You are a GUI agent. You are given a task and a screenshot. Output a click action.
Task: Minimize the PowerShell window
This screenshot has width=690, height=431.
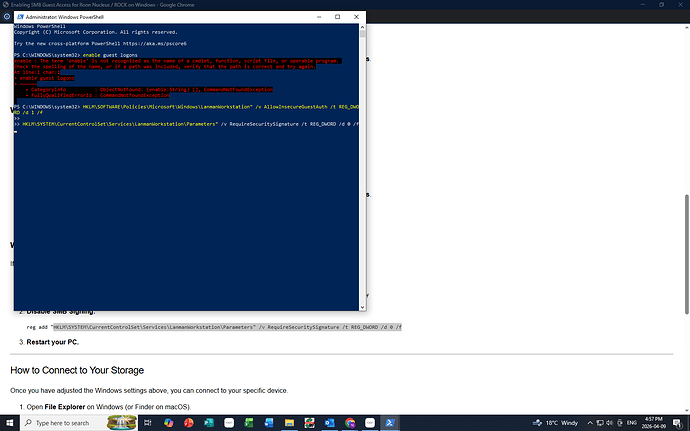(319, 17)
